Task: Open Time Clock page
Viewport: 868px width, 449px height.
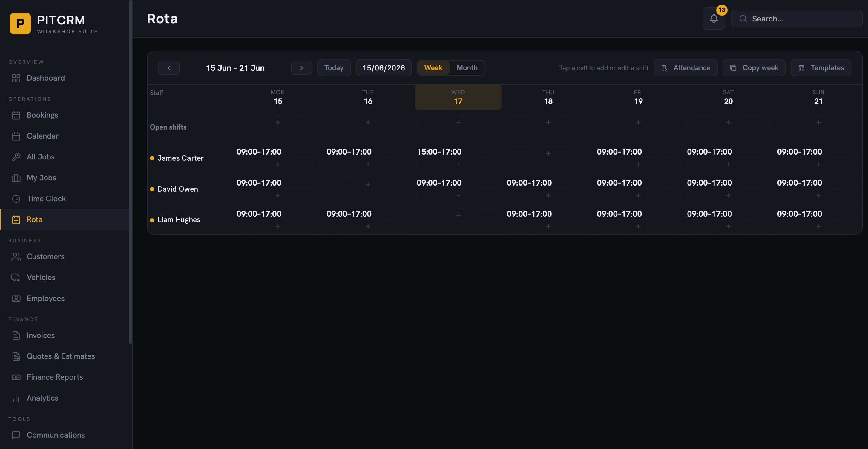Action: [x=64, y=199]
